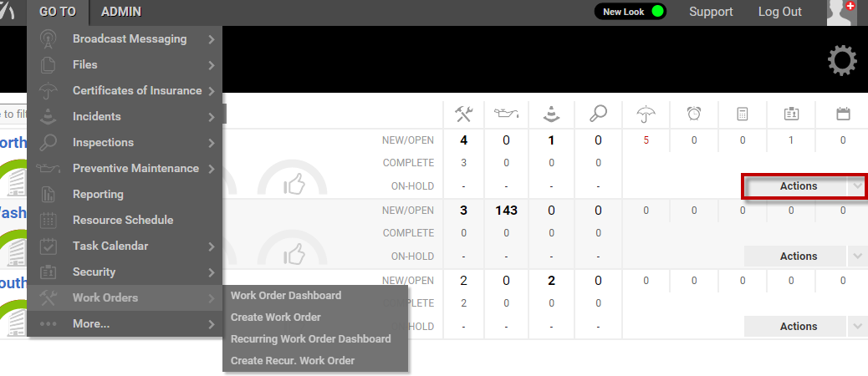Click the filter text input field
The height and width of the screenshot is (376, 868).
click(x=14, y=114)
